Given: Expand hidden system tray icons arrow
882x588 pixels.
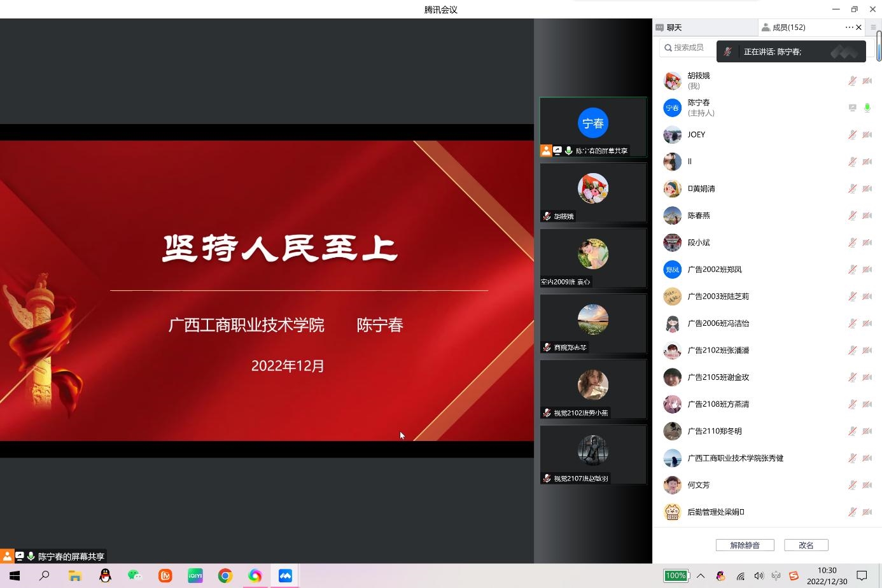Looking at the screenshot, I should pos(701,576).
